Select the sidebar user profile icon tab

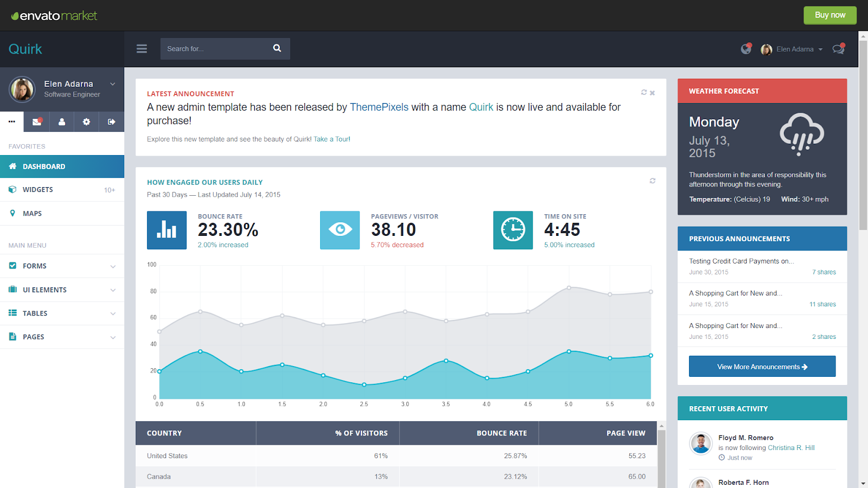(x=62, y=122)
